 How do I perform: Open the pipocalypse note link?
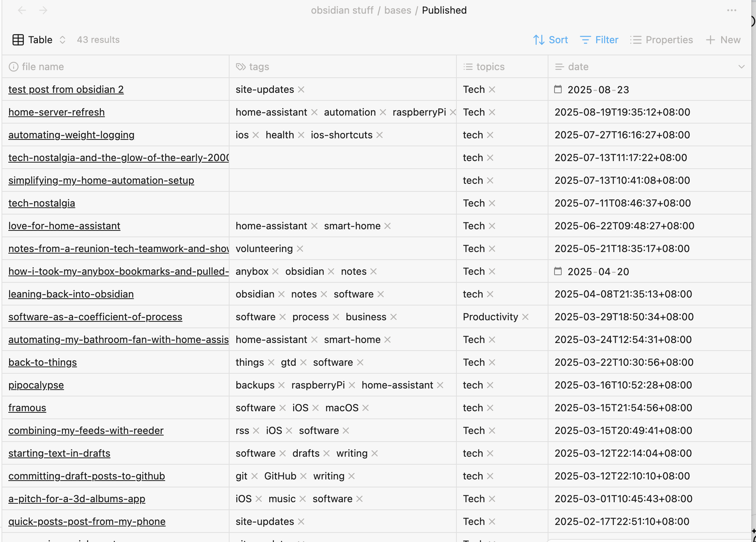[36, 385]
